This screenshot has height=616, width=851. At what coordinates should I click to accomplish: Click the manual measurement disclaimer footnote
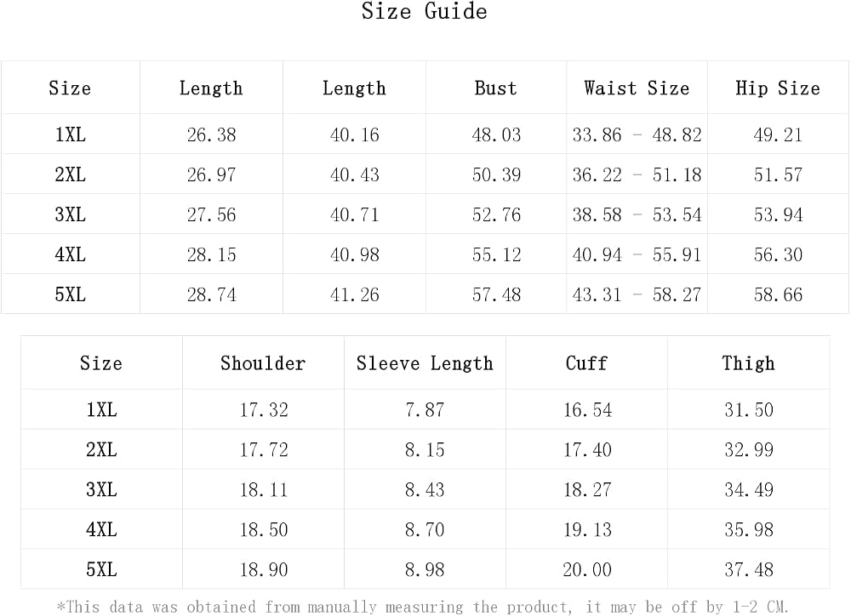(x=423, y=607)
